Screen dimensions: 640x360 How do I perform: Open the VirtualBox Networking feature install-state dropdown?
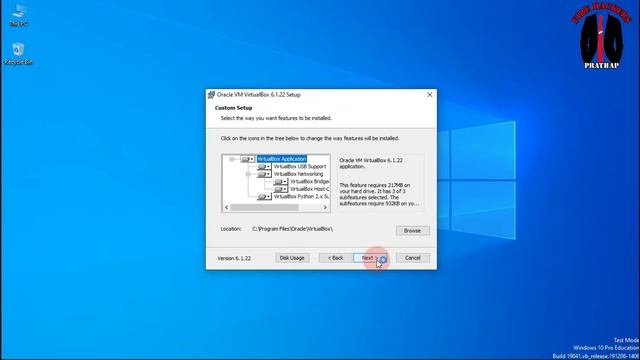pos(264,174)
